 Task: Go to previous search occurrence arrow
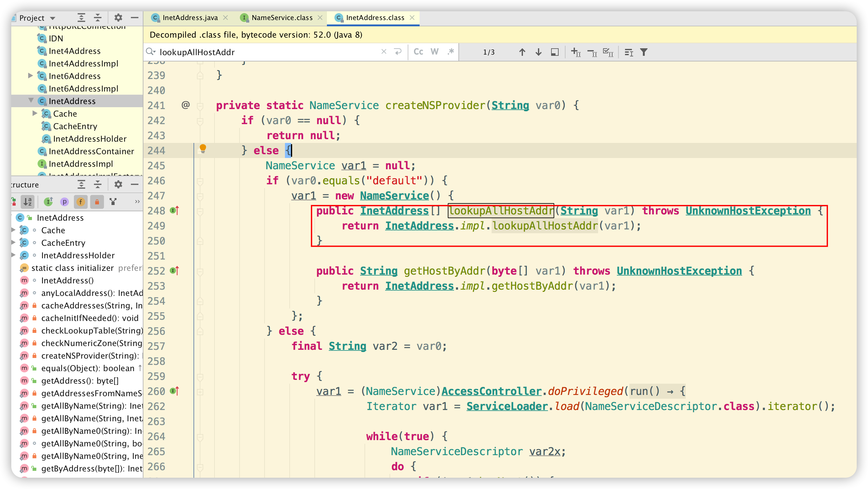[522, 52]
